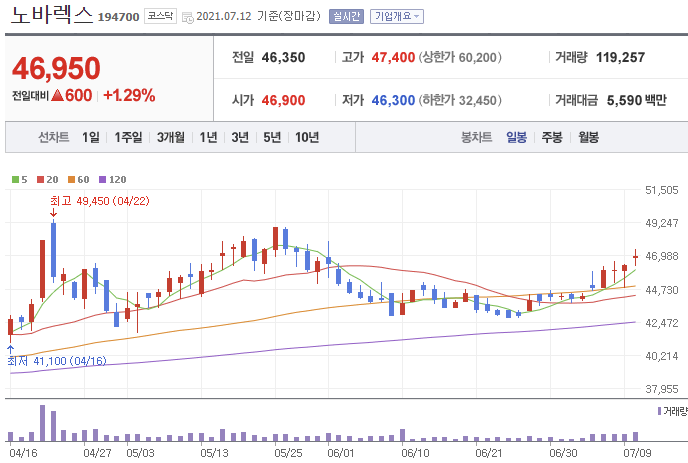Click the current price 46,950
This screenshot has height=463, width=688.
point(56,68)
